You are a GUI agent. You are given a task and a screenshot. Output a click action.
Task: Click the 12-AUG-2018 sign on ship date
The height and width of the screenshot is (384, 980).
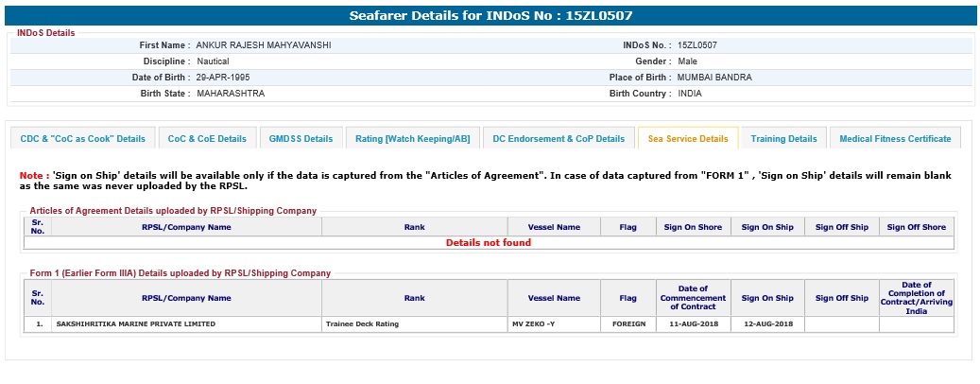(766, 324)
